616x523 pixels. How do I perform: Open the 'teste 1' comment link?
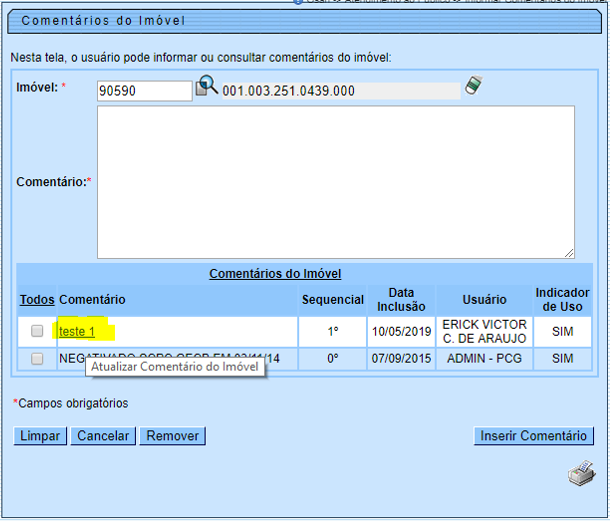(77, 332)
